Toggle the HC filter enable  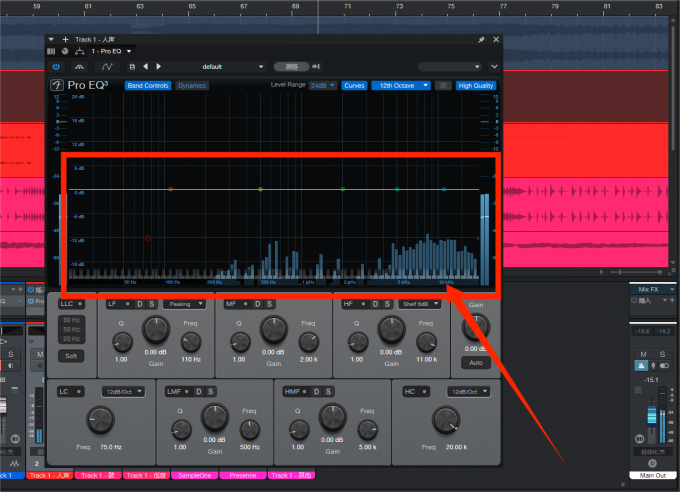tap(424, 392)
